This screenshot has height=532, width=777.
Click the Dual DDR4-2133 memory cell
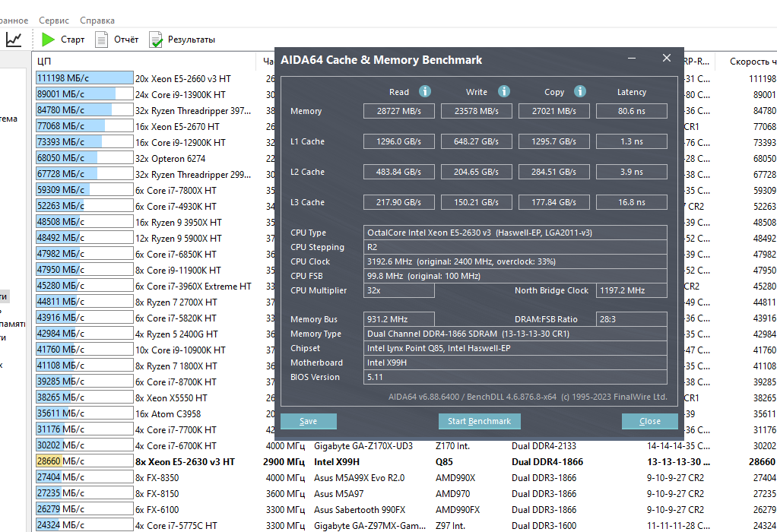point(544,446)
